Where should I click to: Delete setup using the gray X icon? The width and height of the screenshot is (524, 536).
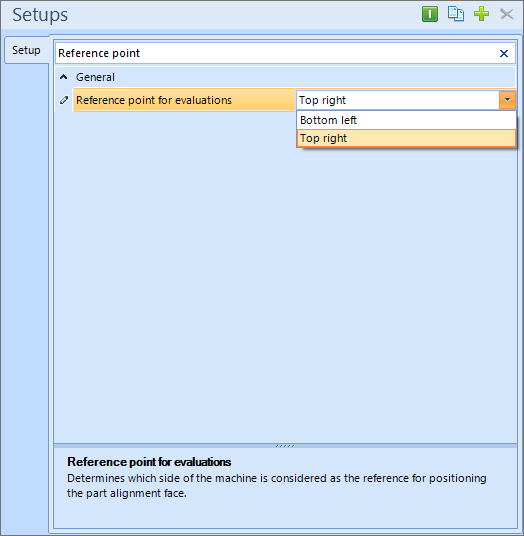[507, 14]
